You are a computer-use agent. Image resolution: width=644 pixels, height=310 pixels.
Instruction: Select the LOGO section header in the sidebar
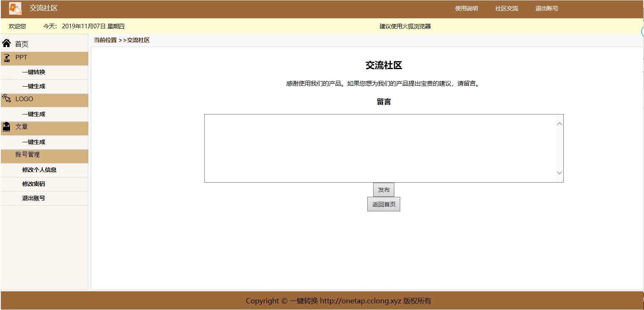point(45,100)
